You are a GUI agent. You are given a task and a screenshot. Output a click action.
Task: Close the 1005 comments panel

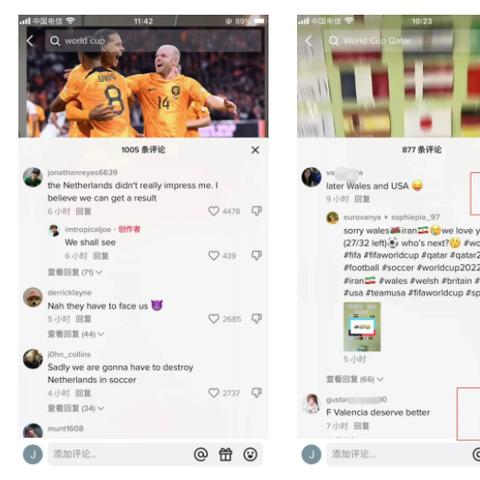255,150
